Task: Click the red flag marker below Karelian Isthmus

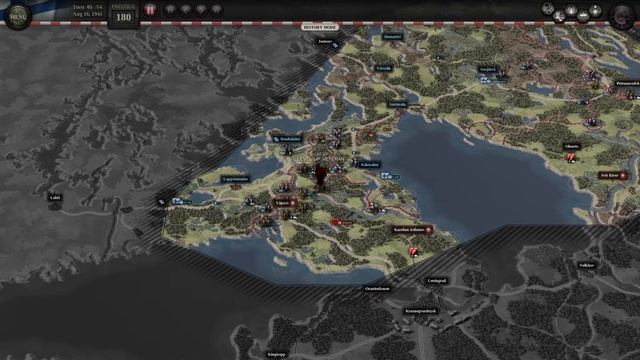Action: click(413, 251)
